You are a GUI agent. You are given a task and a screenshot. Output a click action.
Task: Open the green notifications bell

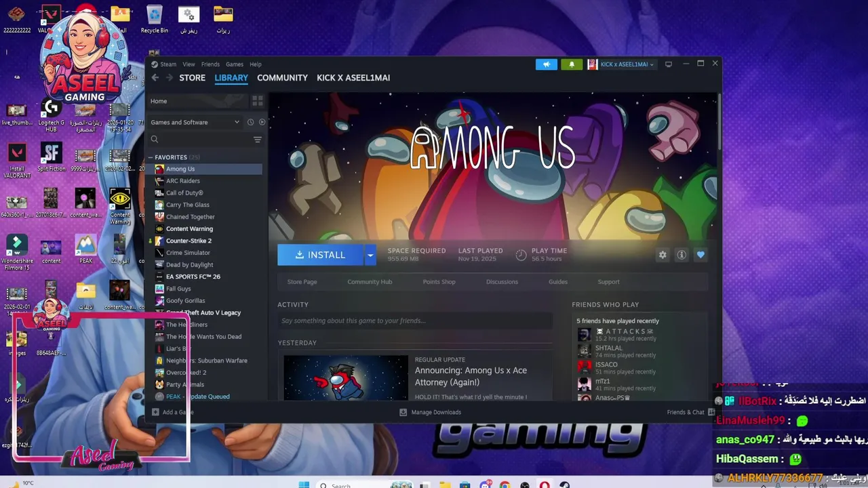[x=571, y=64]
